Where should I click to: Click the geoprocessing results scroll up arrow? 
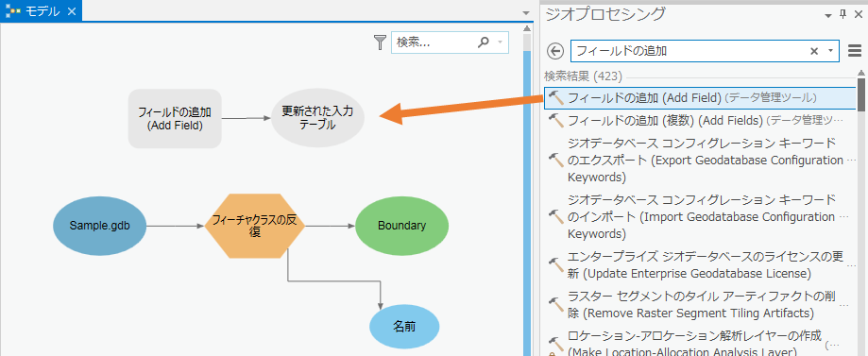(861, 73)
